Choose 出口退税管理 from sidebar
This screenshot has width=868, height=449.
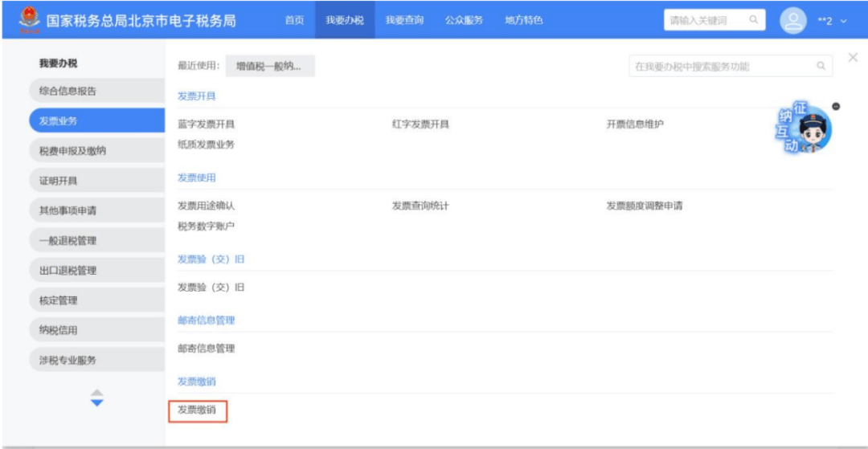68,271
